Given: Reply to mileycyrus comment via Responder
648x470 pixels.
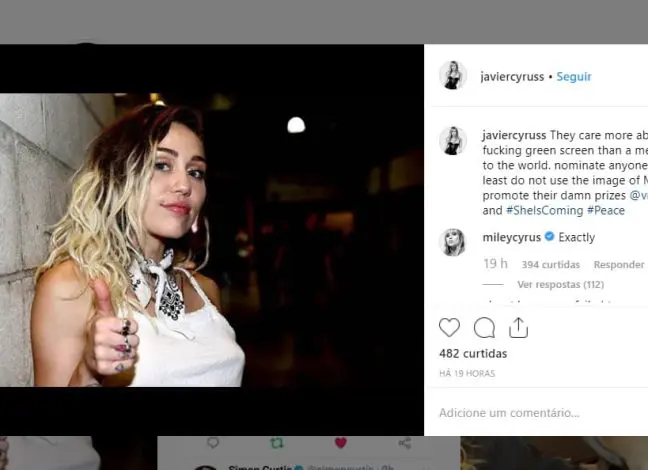Looking at the screenshot, I should pyautogui.click(x=619, y=265).
